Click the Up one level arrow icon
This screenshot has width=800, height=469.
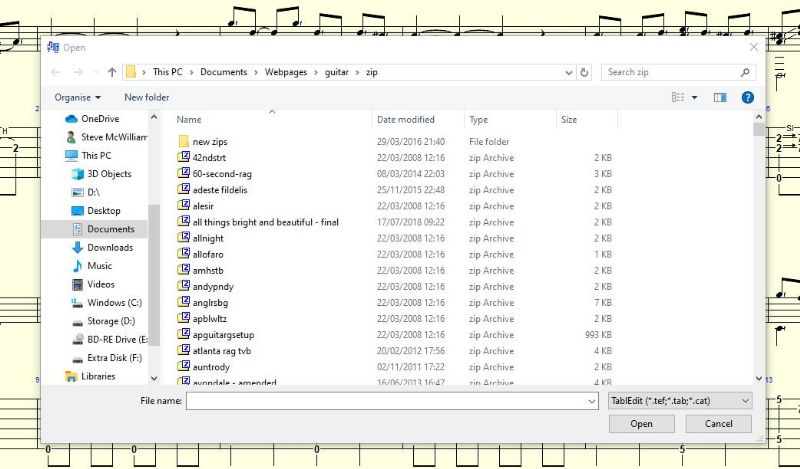(x=112, y=72)
